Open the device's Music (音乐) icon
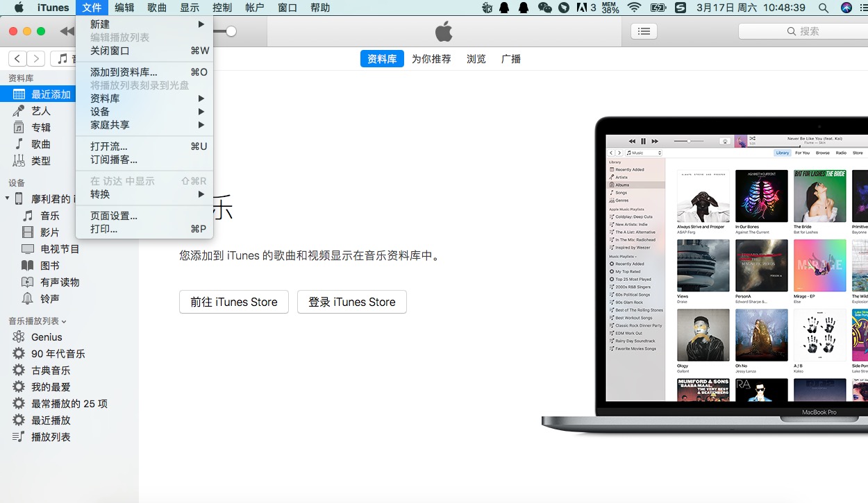The width and height of the screenshot is (868, 503). tap(28, 216)
